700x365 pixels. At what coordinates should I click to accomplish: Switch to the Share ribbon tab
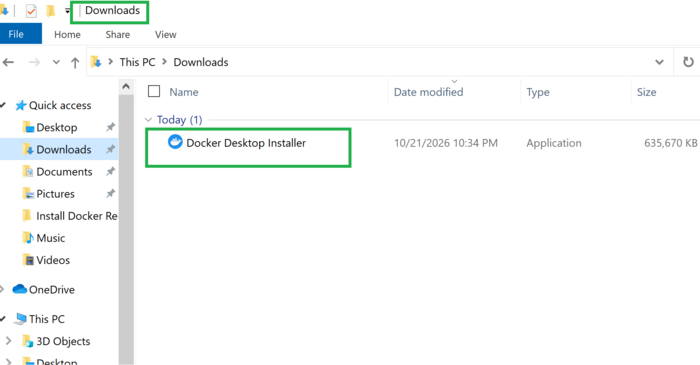point(118,34)
